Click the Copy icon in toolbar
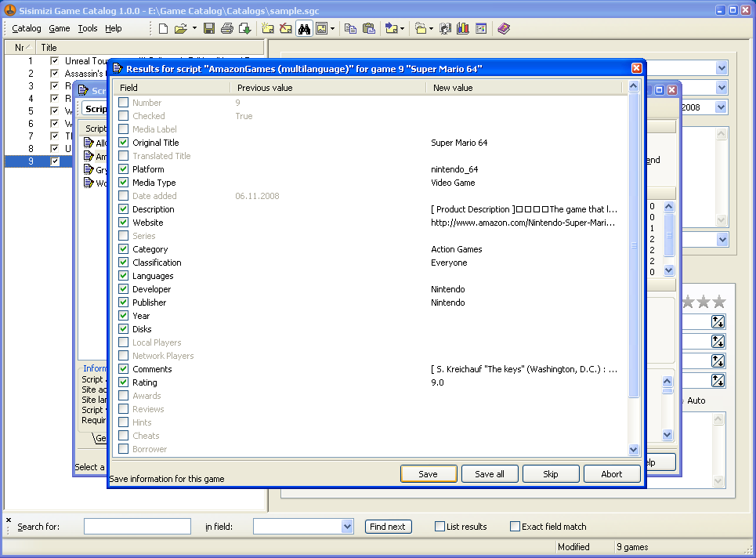The width and height of the screenshot is (756, 558). (349, 29)
